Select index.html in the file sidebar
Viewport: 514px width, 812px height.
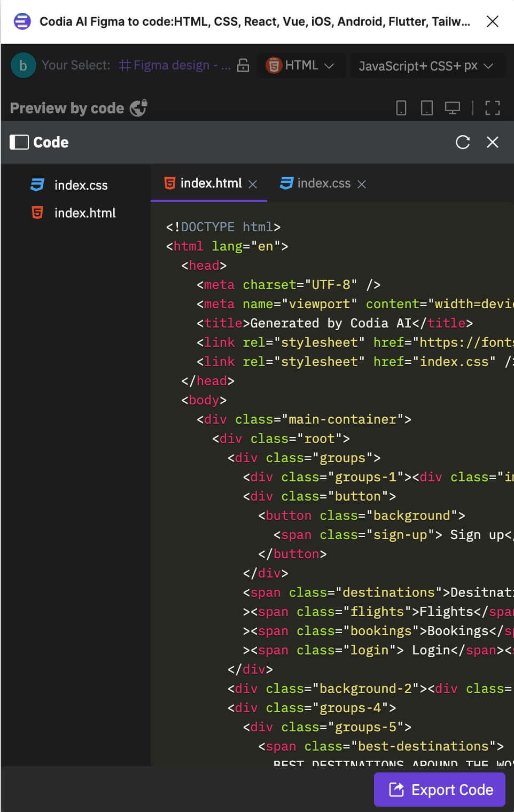(84, 213)
